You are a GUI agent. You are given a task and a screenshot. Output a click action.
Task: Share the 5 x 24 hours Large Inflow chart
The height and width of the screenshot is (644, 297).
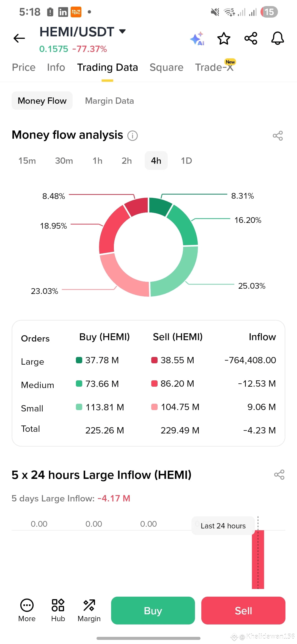279,475
